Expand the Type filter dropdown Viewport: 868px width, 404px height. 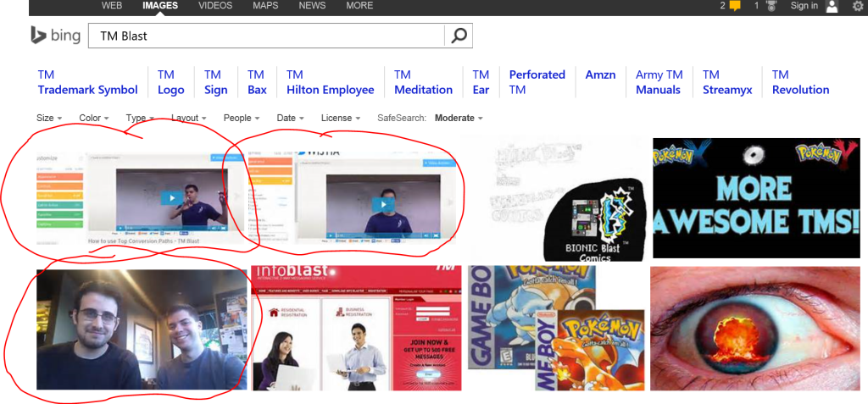(x=140, y=118)
